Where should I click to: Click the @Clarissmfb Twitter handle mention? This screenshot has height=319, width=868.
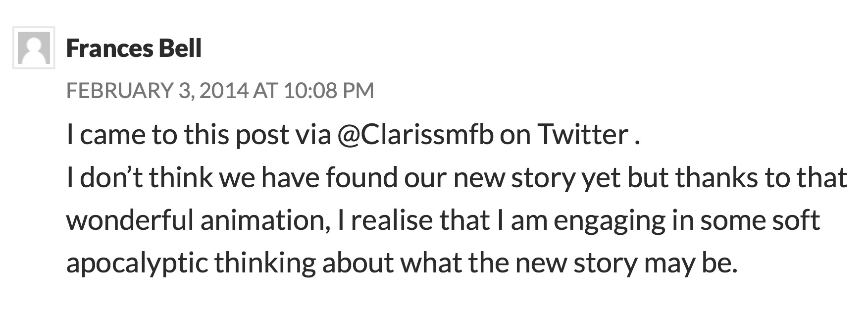[415, 135]
